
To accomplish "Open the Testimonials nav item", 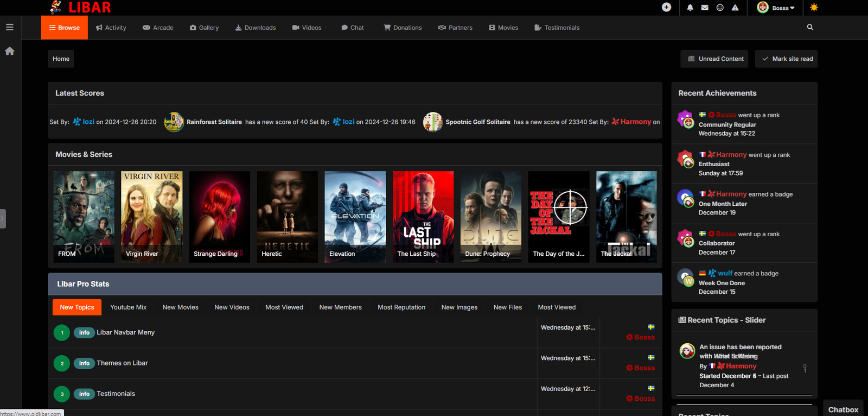I will [557, 28].
